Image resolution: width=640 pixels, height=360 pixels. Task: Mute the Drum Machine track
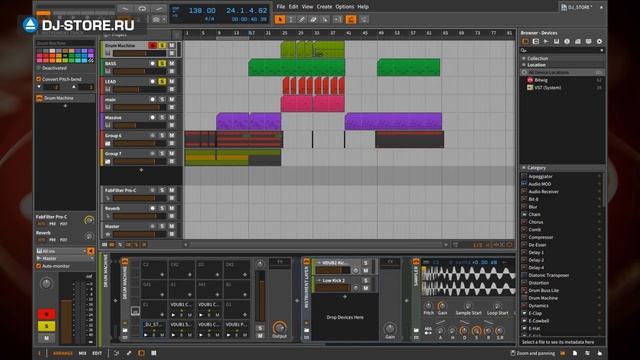click(172, 45)
